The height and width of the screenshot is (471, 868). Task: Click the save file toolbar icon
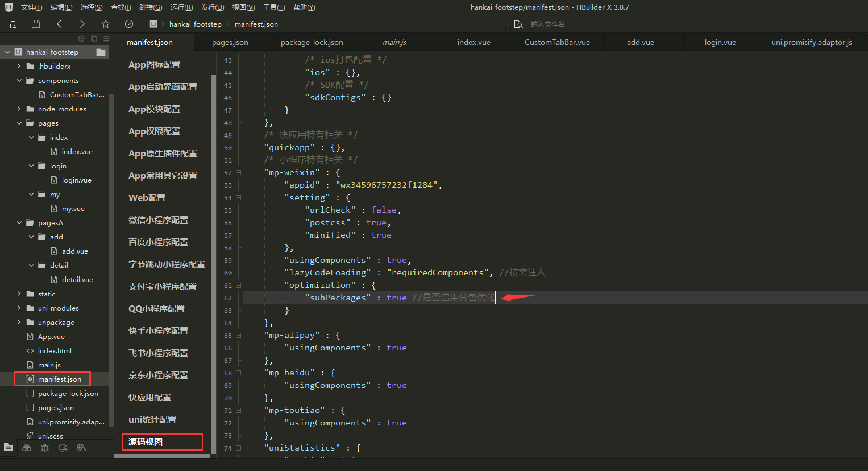click(36, 24)
